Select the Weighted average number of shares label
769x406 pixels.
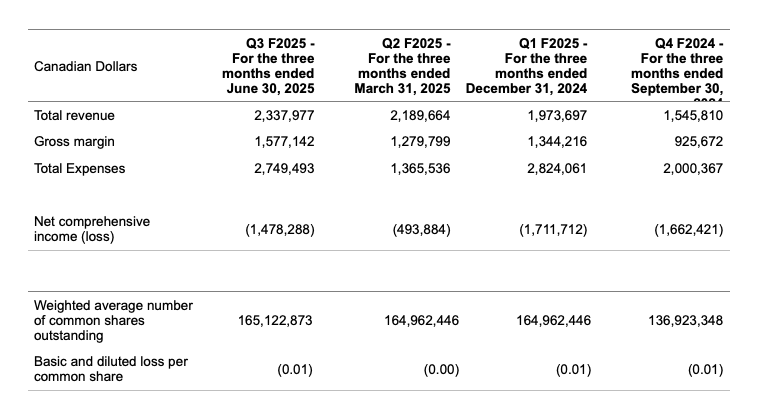[x=99, y=321]
